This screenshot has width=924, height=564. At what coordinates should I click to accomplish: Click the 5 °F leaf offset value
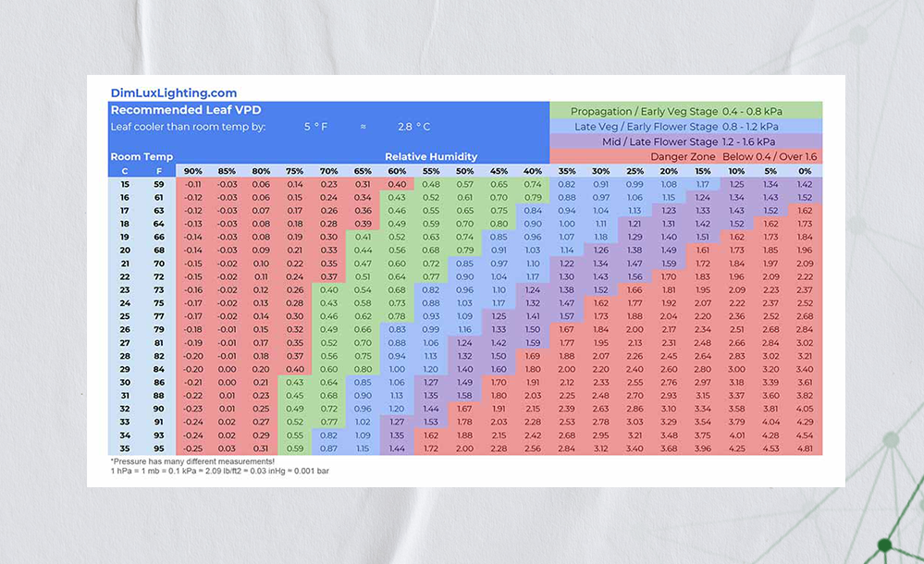tap(314, 127)
